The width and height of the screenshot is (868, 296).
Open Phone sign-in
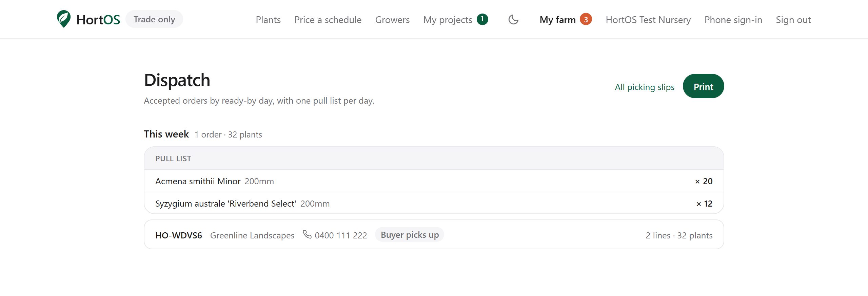[x=733, y=20]
